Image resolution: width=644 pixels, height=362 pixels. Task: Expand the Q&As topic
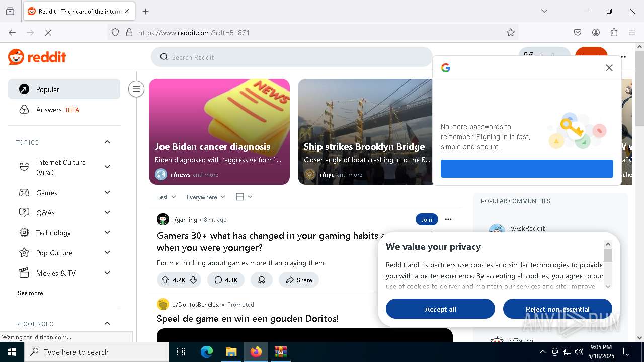pos(107,212)
